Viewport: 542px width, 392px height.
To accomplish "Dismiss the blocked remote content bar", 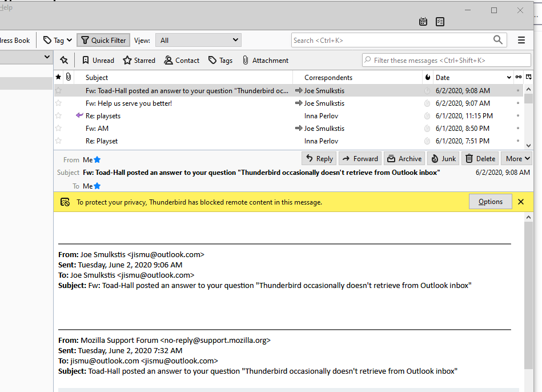I will (x=521, y=202).
